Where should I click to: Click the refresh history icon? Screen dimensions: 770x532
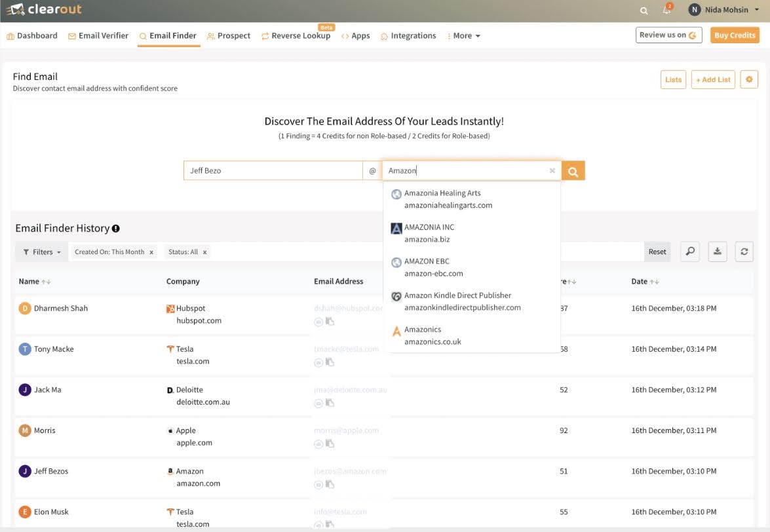coord(744,252)
